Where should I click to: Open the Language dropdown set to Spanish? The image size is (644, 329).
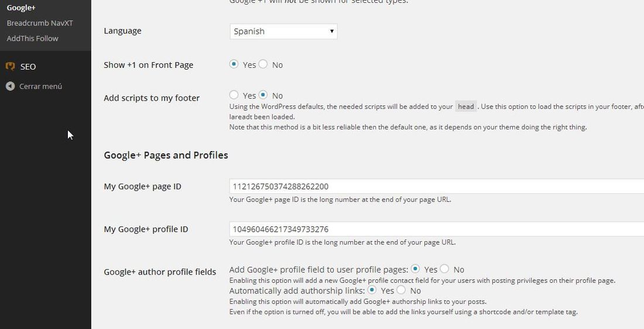point(283,31)
